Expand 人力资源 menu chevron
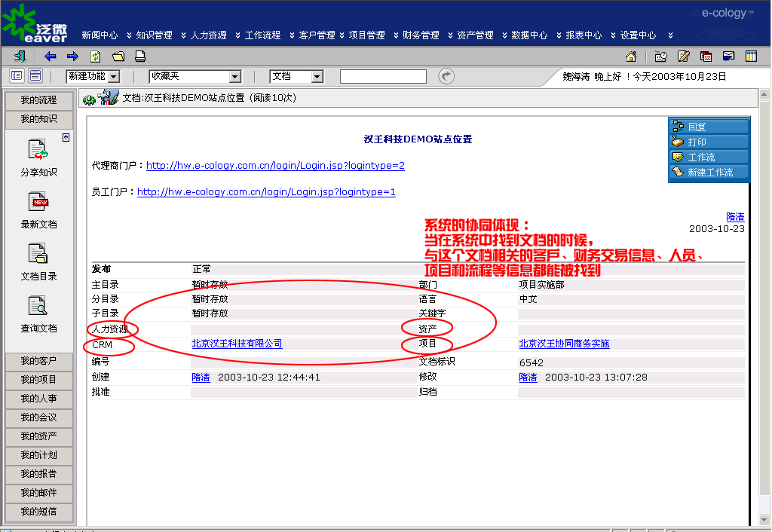 (237, 35)
